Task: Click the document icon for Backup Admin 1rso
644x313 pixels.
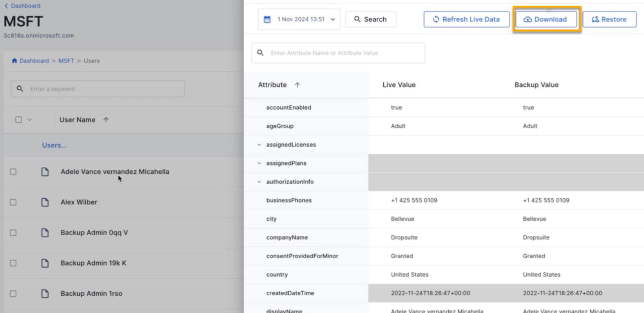Action: (x=45, y=294)
